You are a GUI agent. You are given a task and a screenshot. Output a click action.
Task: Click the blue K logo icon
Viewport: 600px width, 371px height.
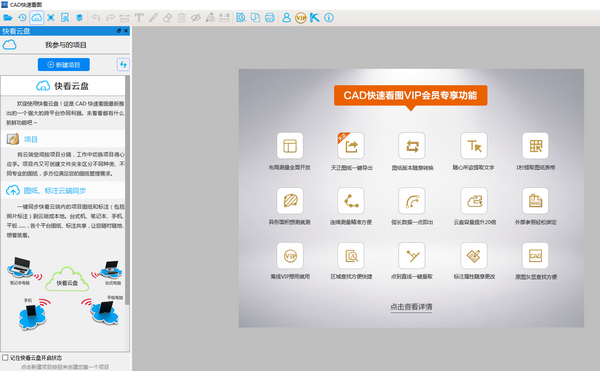tap(315, 18)
